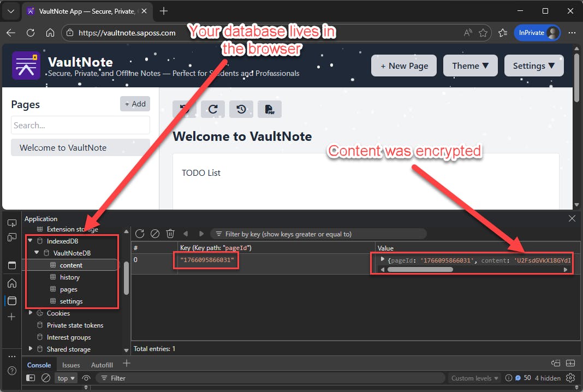The width and height of the screenshot is (583, 392).
Task: Click the Search pages field
Action: pos(80,126)
